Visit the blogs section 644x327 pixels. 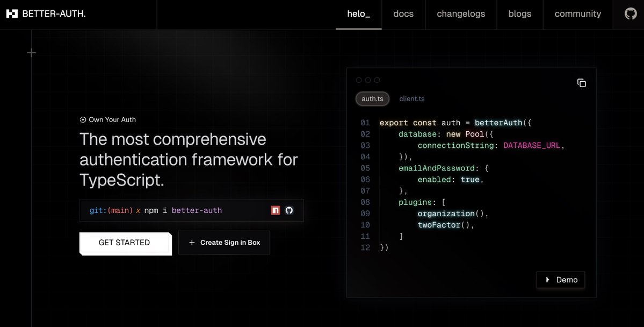[519, 14]
